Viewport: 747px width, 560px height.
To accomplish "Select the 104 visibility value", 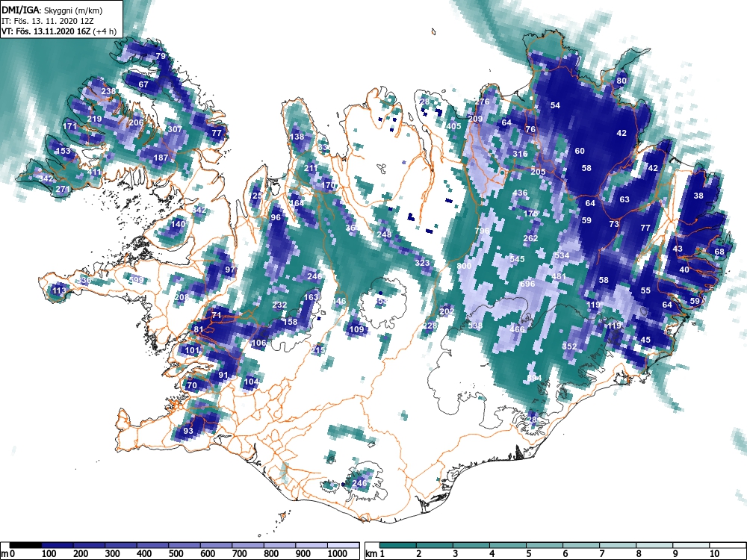I will pos(251,382).
